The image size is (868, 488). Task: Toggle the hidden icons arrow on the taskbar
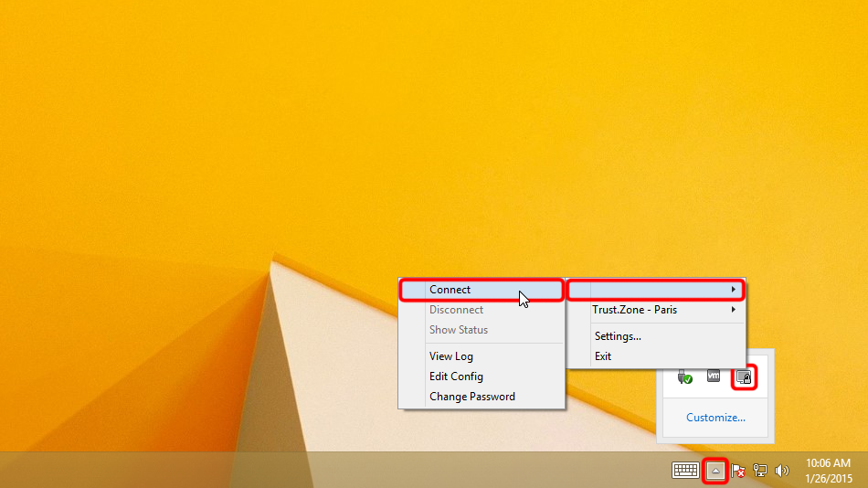[x=716, y=471]
